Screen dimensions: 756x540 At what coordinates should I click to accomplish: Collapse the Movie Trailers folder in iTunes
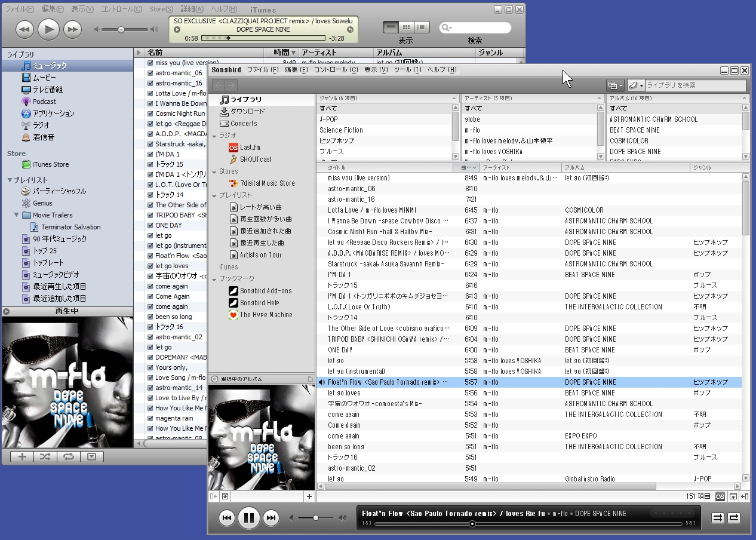(x=17, y=215)
